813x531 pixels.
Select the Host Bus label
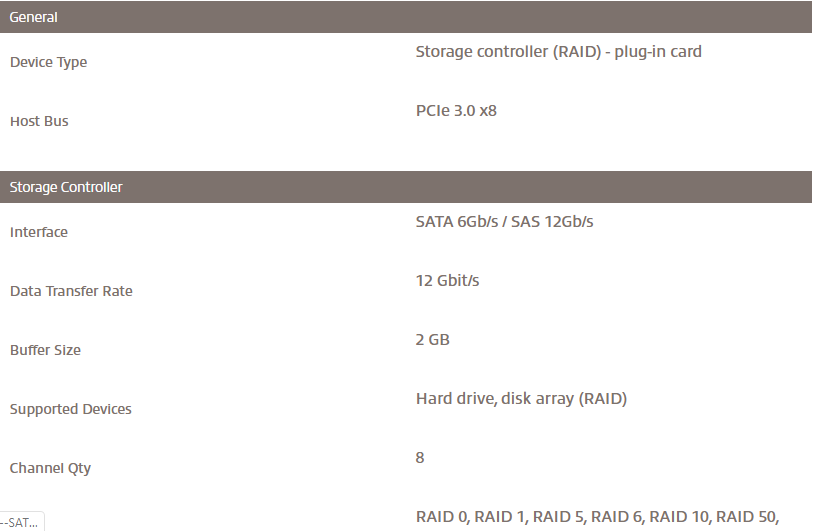(x=39, y=121)
